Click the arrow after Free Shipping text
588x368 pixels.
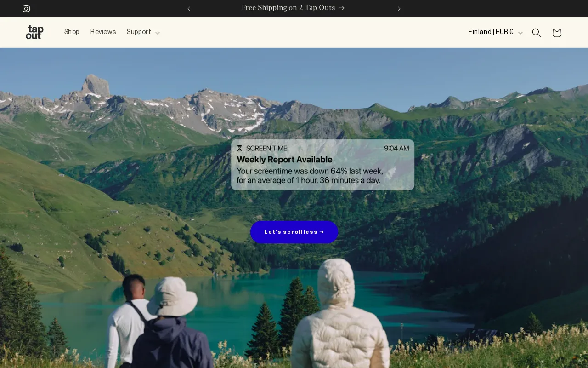point(342,8)
